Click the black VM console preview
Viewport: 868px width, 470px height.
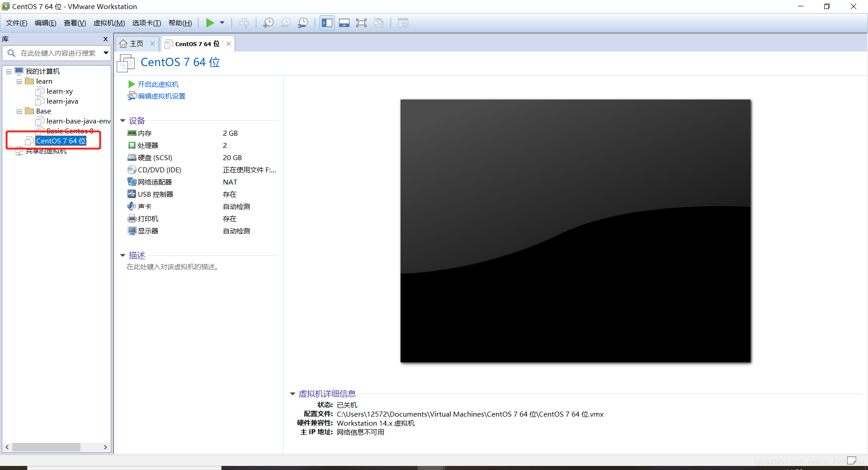[x=576, y=231]
